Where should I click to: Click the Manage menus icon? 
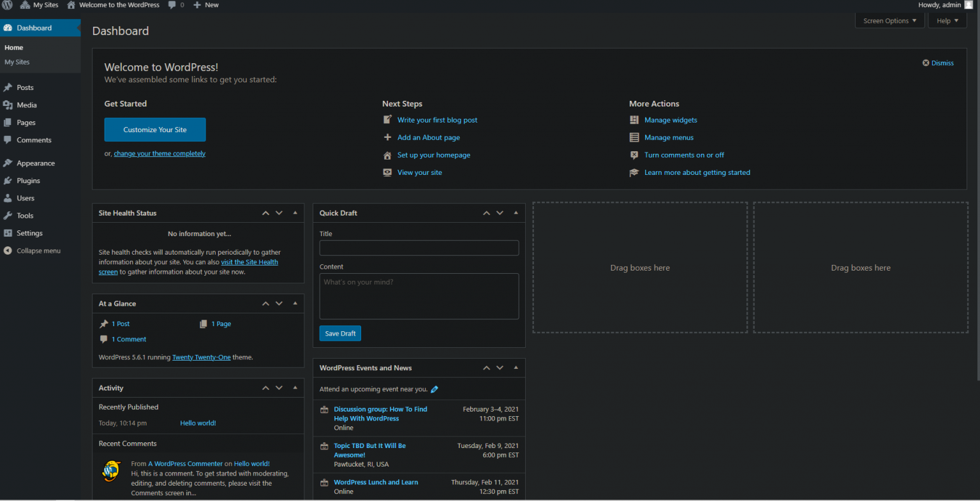(x=634, y=137)
